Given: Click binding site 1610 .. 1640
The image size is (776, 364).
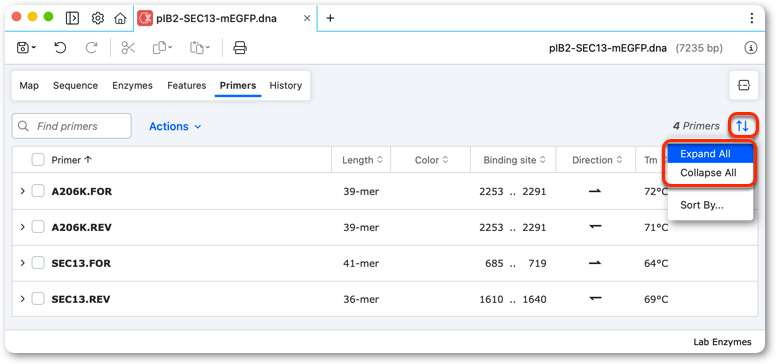Looking at the screenshot, I should tap(513, 300).
